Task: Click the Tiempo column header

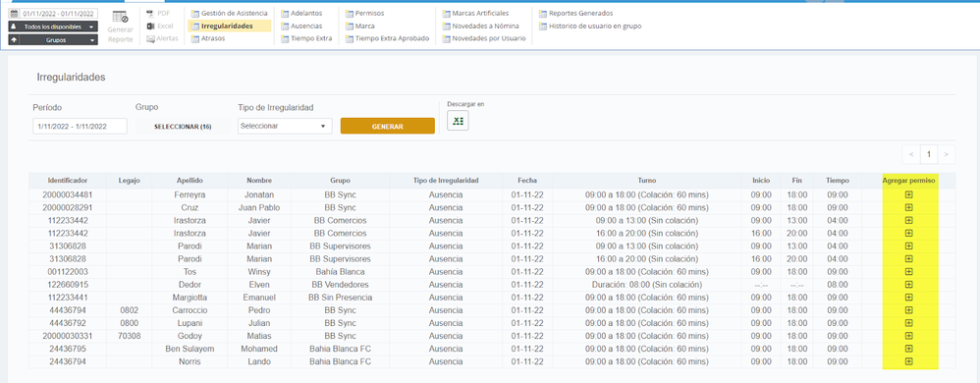Action: coord(837,181)
